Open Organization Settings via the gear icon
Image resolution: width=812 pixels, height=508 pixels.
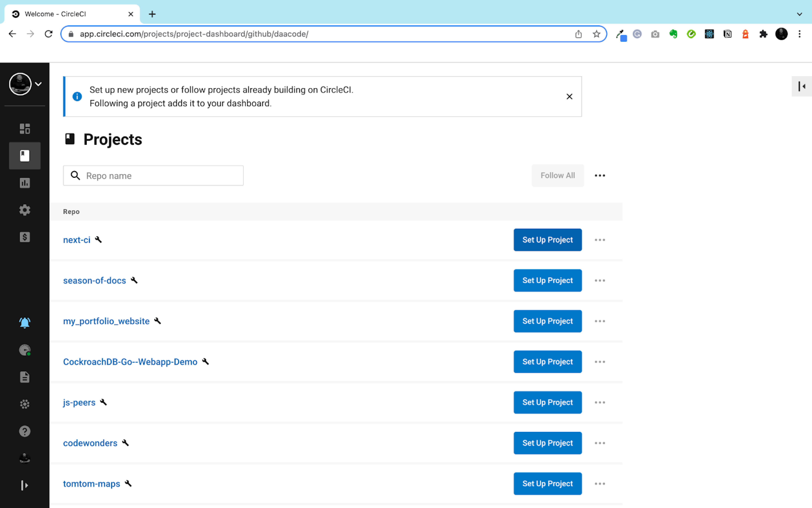coord(24,210)
